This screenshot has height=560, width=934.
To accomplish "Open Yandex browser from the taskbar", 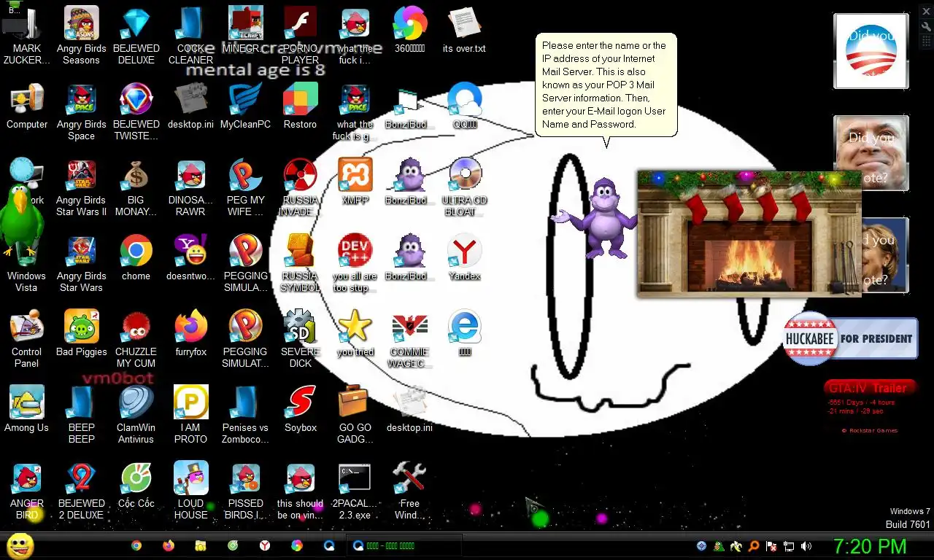I will (265, 545).
